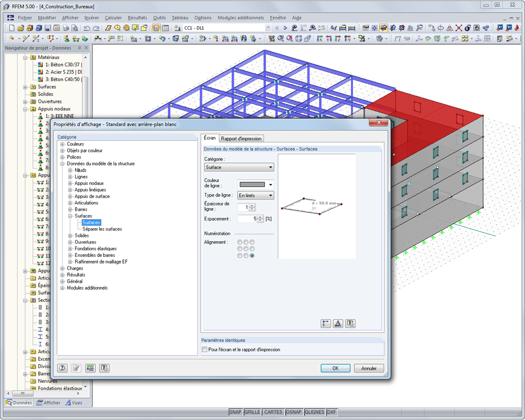Click the new line tool icon

26,39
